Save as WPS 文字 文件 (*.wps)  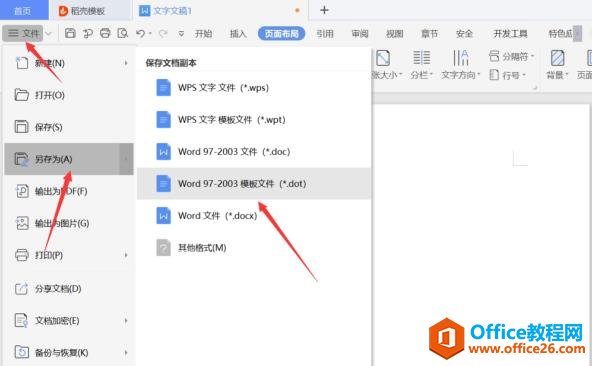[254, 88]
